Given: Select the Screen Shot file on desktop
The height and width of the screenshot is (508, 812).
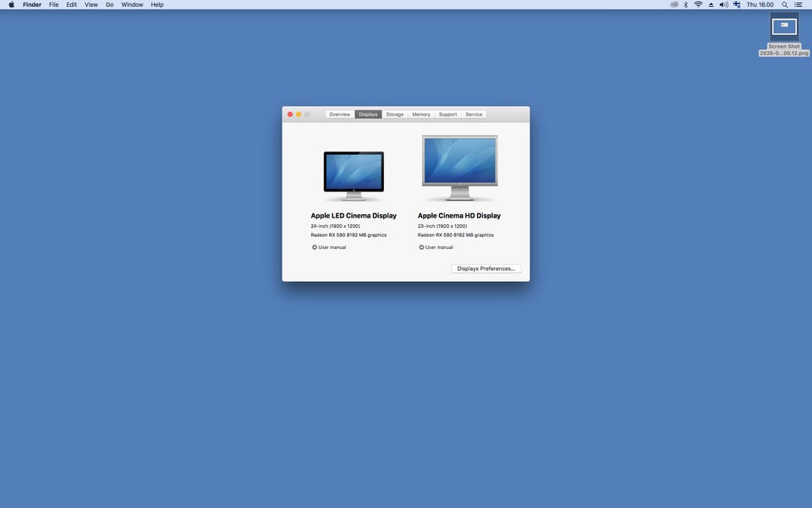Looking at the screenshot, I should (x=784, y=34).
